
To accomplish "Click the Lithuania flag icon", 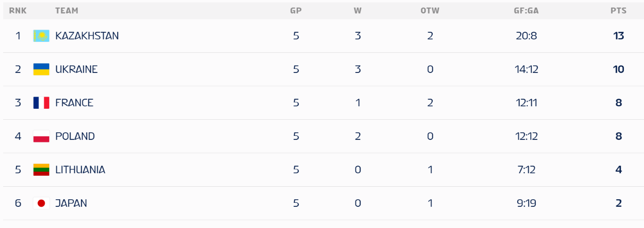I will coord(41,170).
